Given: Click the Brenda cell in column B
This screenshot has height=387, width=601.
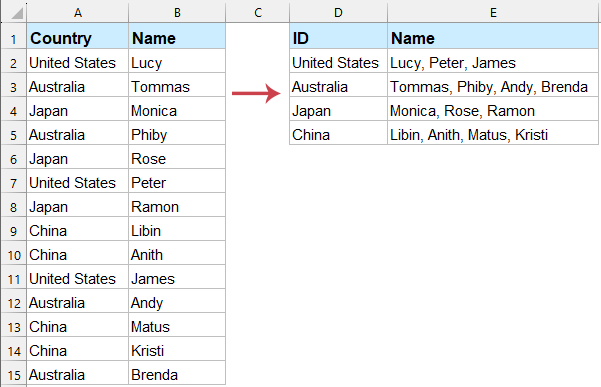Looking at the screenshot, I should 177,375.
